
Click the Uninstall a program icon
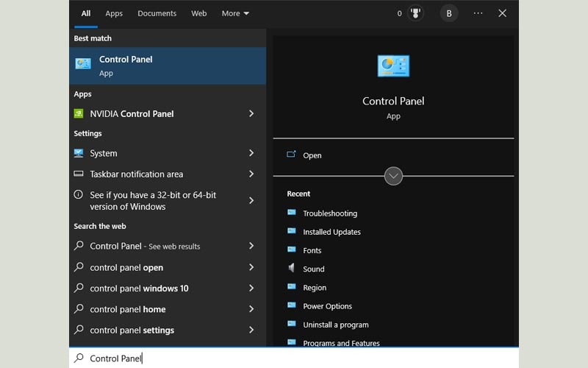click(x=292, y=324)
